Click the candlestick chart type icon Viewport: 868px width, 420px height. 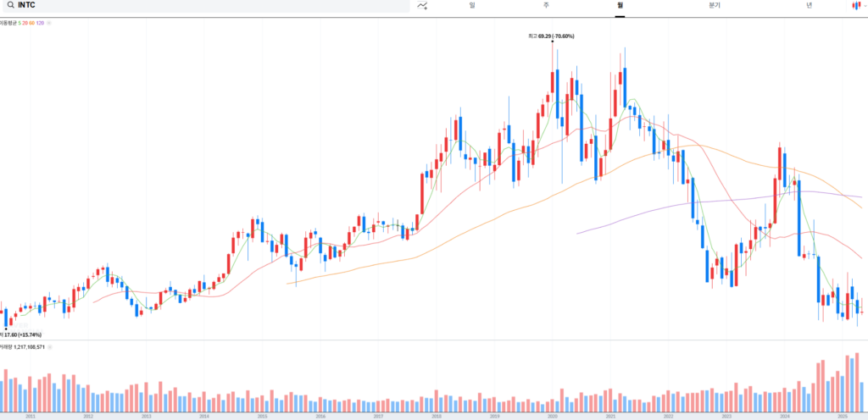(x=854, y=5)
